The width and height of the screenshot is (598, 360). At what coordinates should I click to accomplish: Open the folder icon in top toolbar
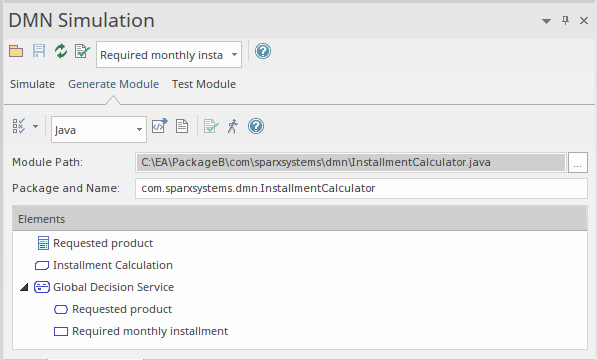point(16,51)
